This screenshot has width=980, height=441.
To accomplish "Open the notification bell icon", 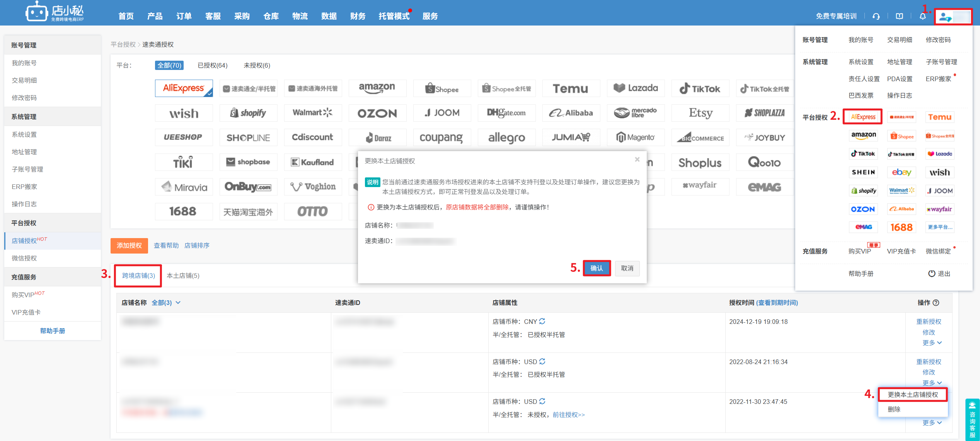I will (922, 16).
